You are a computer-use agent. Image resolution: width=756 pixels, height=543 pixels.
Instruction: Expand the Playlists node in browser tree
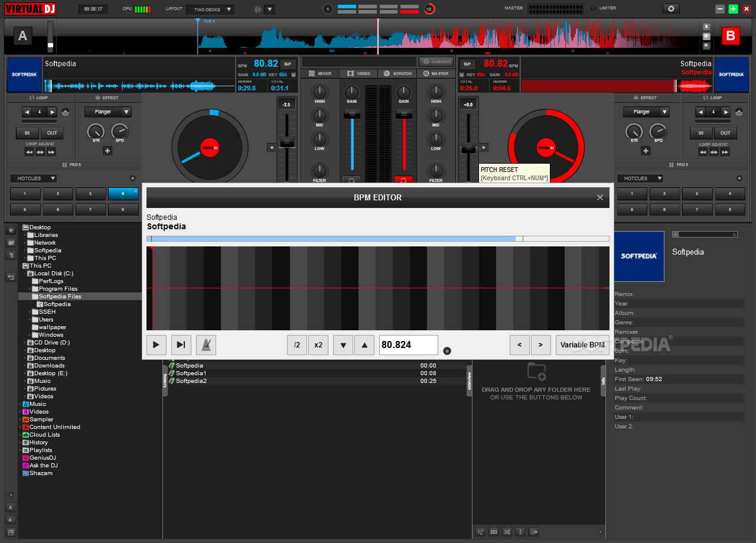pyautogui.click(x=20, y=450)
